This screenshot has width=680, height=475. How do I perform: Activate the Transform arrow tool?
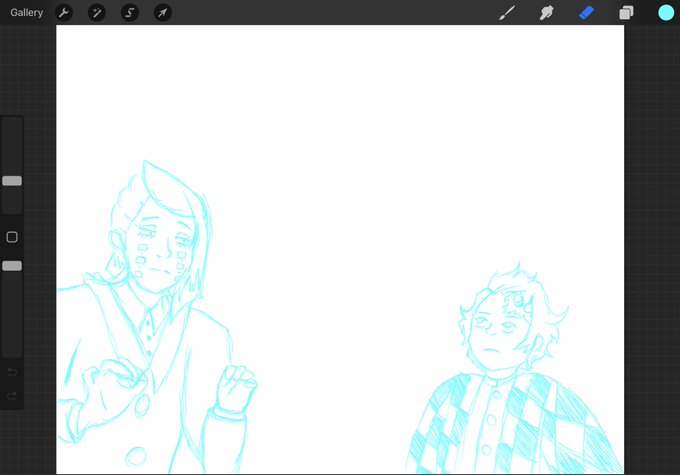pyautogui.click(x=163, y=13)
